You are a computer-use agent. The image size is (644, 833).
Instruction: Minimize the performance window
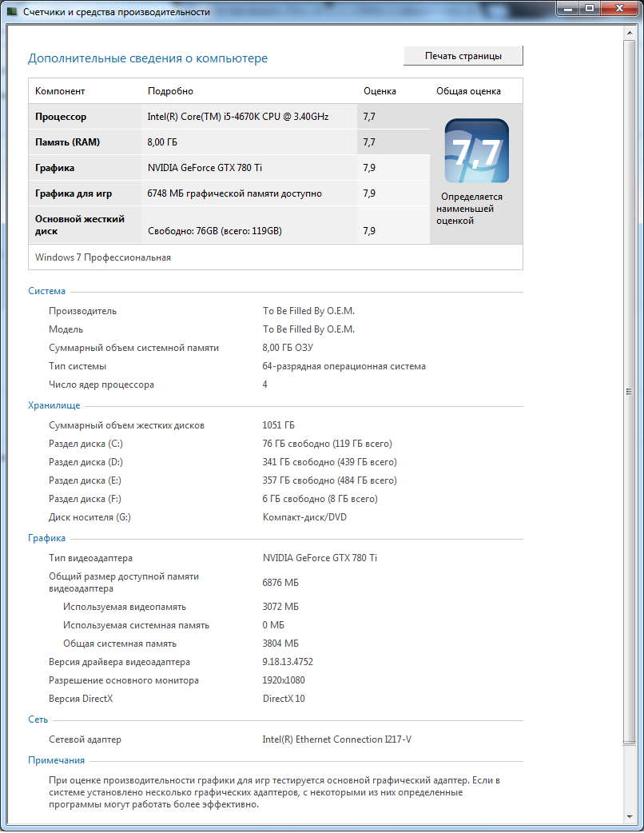(x=568, y=8)
